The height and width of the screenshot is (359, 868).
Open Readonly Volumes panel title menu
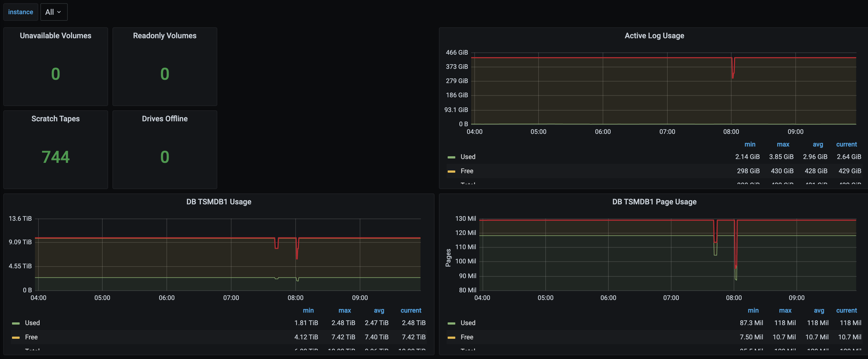click(x=164, y=36)
